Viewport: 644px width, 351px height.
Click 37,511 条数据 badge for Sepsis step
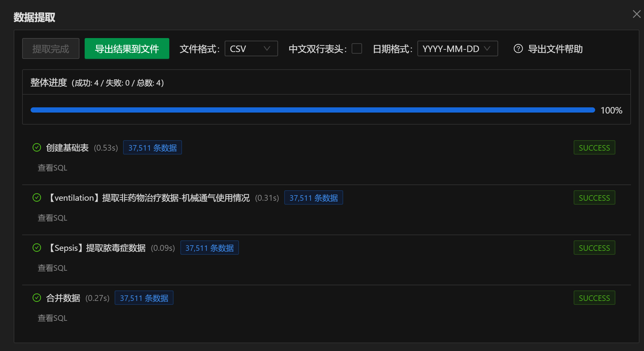[x=209, y=248]
